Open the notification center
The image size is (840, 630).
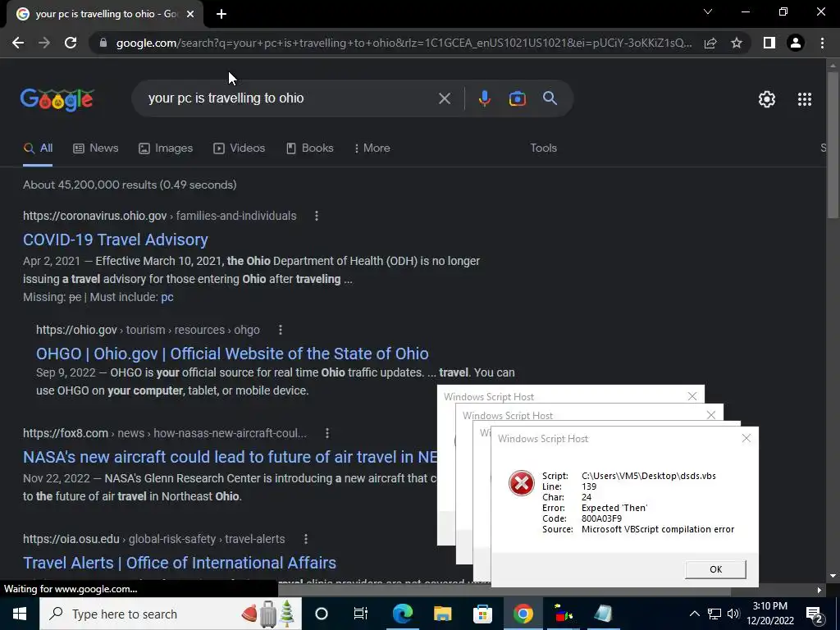[x=815, y=614]
